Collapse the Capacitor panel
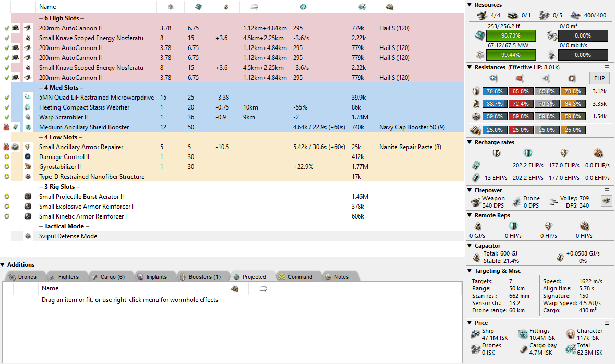Image resolution: width=615 pixels, height=364 pixels. pyautogui.click(x=469, y=246)
